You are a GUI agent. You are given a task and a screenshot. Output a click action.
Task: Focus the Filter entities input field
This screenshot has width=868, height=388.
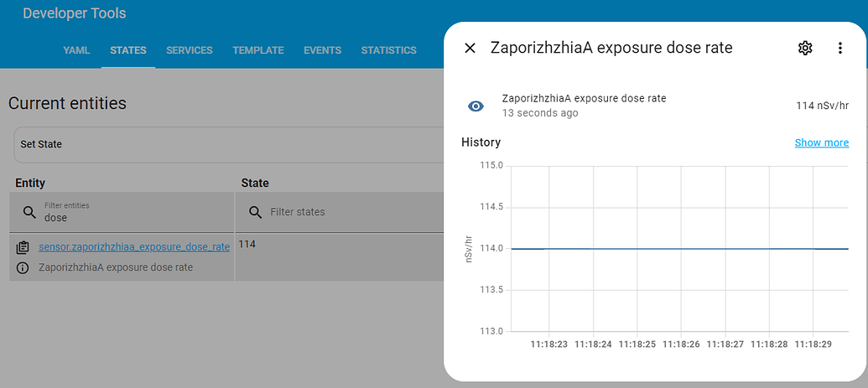coord(134,216)
